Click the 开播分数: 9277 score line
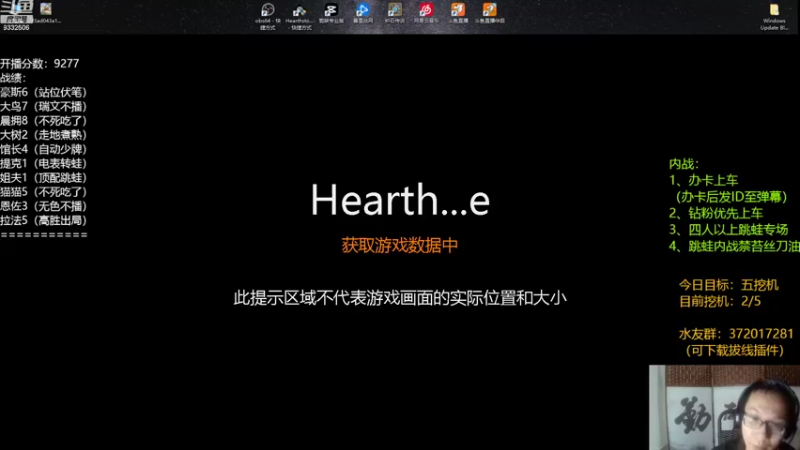 tap(40, 64)
